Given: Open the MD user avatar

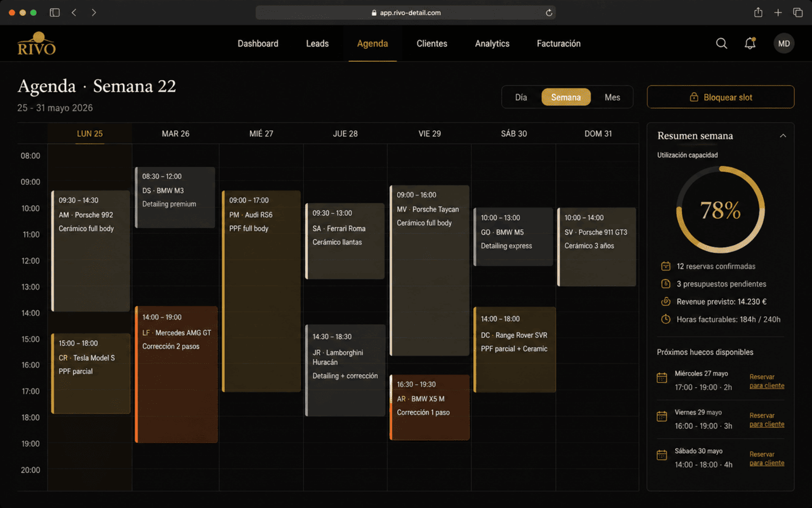Looking at the screenshot, I should pyautogui.click(x=784, y=43).
